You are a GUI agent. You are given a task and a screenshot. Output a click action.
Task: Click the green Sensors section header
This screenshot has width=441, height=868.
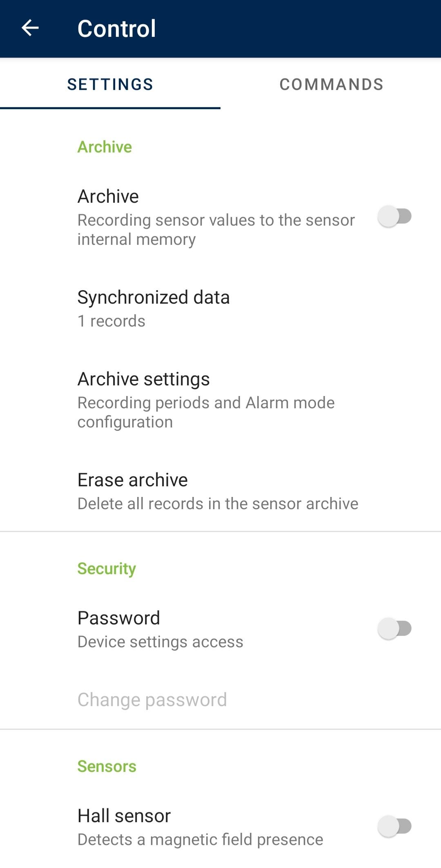tap(107, 767)
